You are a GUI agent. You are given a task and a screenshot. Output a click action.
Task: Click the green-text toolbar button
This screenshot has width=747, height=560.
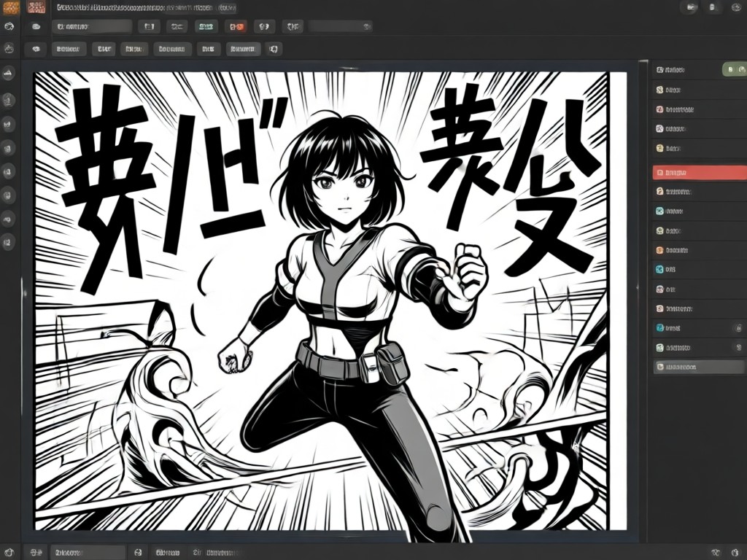(206, 27)
